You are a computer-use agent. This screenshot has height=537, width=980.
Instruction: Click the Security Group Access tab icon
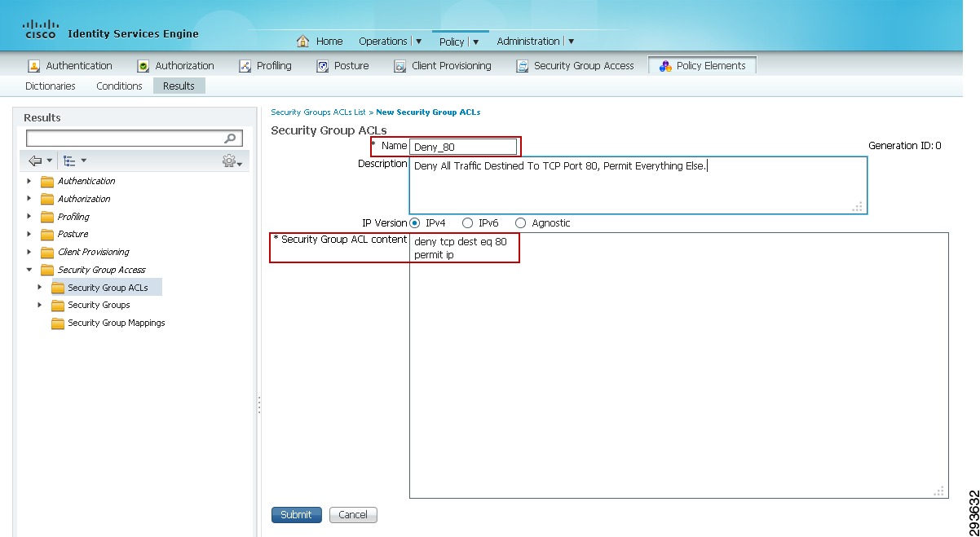click(523, 66)
